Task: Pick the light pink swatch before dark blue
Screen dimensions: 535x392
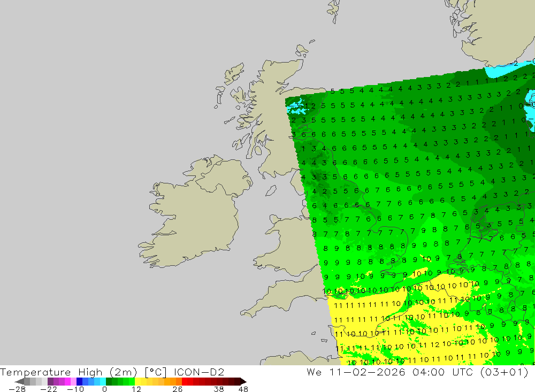Action: [x=74, y=381]
